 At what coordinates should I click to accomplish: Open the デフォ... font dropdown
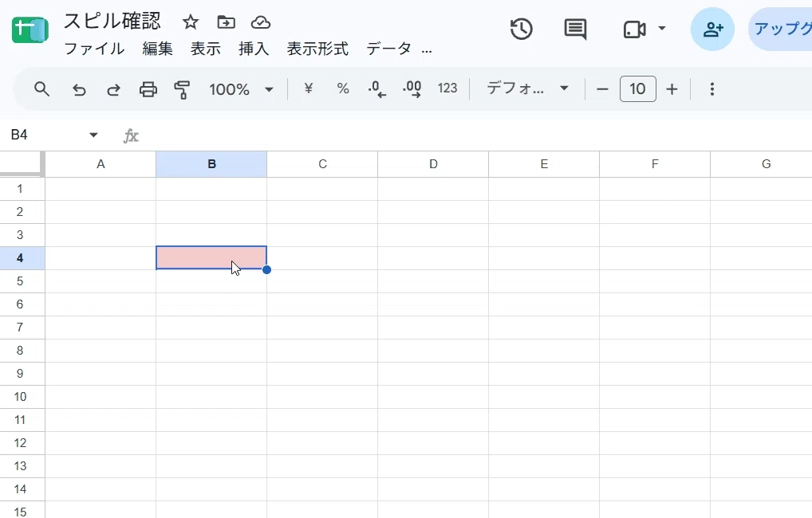tap(528, 88)
